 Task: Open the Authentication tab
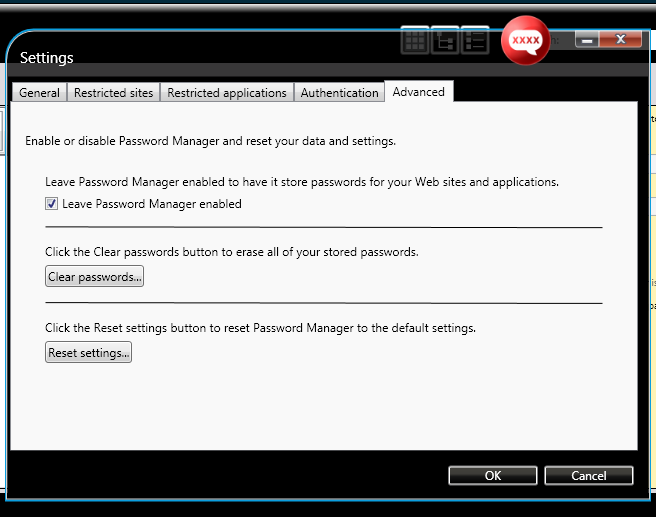(x=340, y=93)
